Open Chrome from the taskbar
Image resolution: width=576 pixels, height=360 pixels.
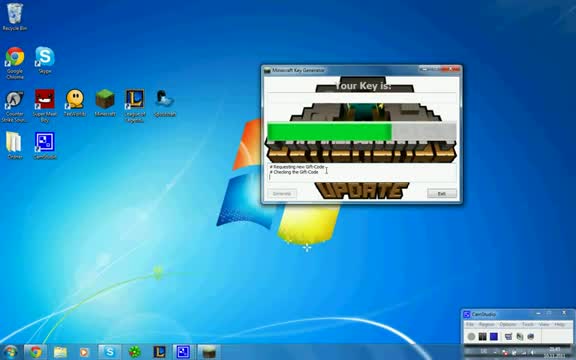coord(36,352)
